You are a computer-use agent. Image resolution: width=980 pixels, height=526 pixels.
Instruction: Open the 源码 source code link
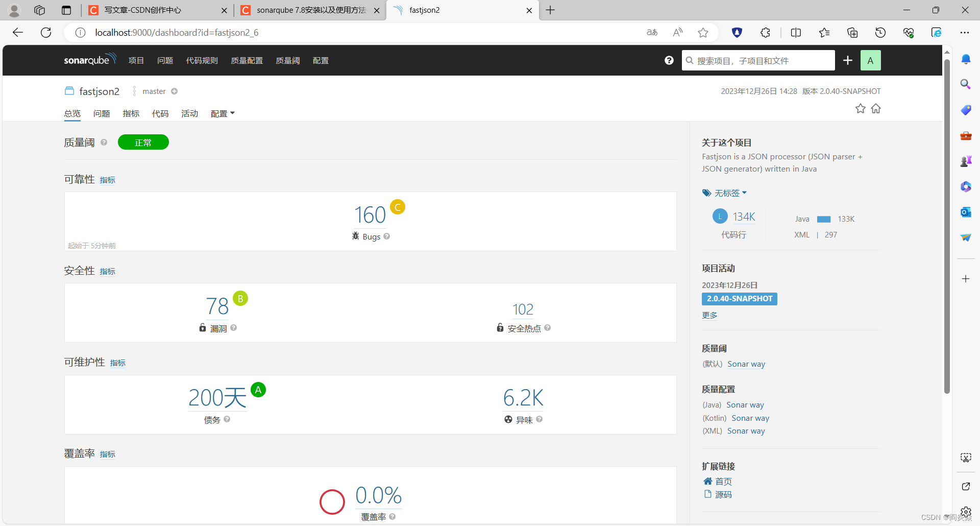click(x=723, y=494)
